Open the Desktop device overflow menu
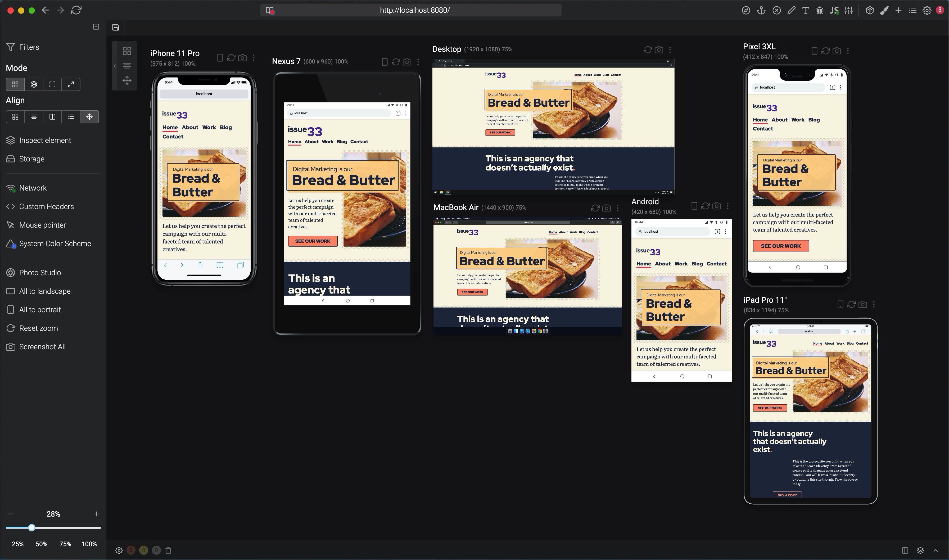The height and width of the screenshot is (560, 949). (x=670, y=49)
